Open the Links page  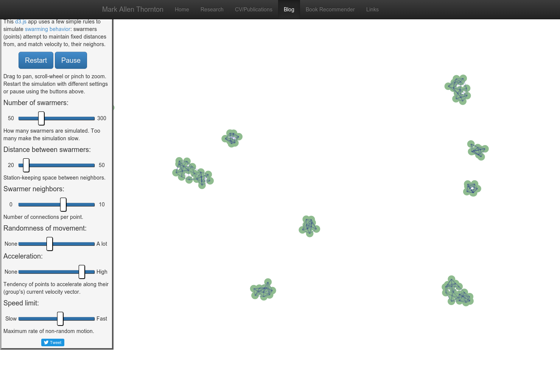click(372, 9)
